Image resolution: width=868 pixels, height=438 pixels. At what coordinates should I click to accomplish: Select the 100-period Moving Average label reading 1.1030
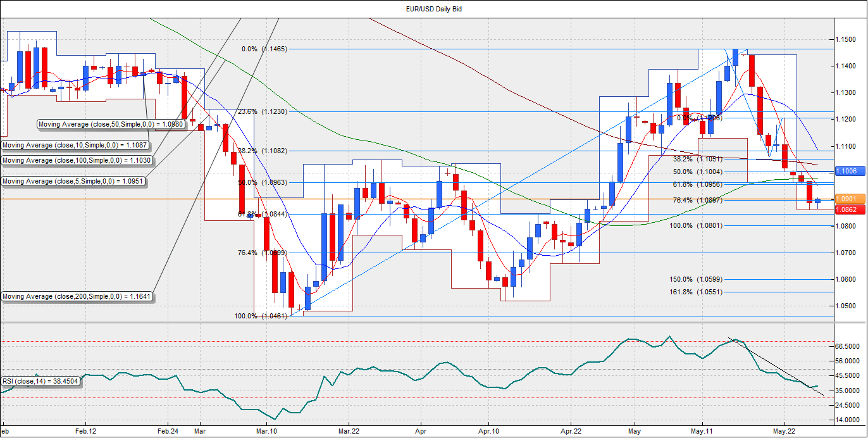point(77,161)
